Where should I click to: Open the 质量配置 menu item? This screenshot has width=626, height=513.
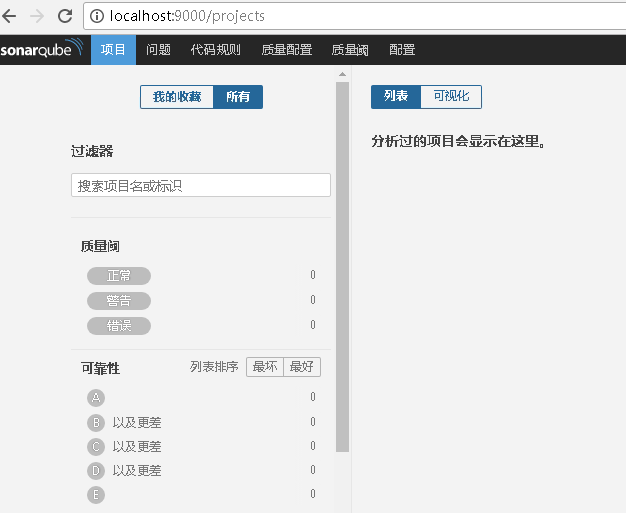point(287,50)
